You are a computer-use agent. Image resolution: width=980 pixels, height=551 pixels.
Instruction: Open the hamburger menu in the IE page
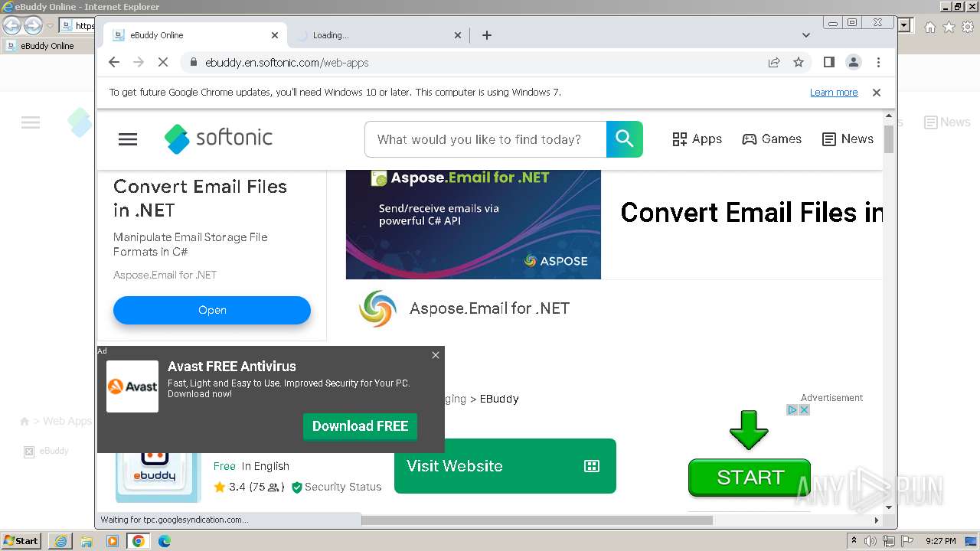[31, 122]
